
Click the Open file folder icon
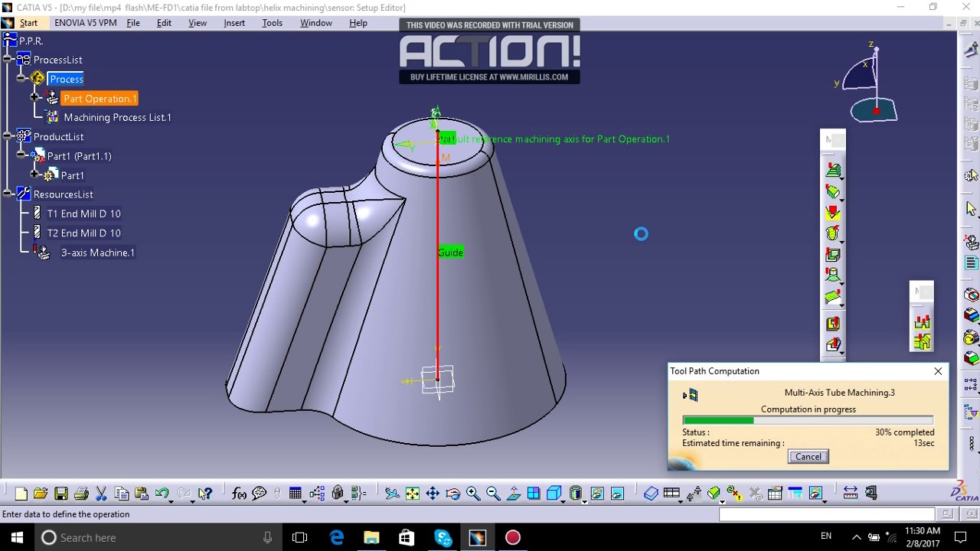click(41, 494)
